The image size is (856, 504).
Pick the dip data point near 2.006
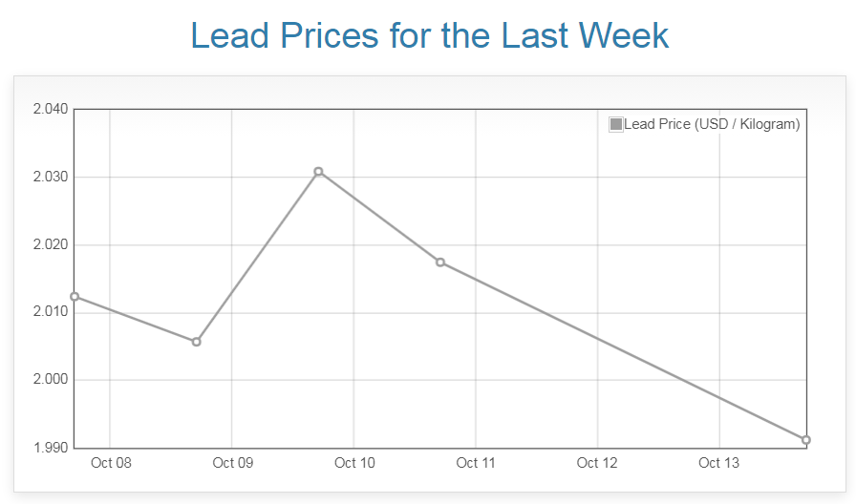pos(197,342)
